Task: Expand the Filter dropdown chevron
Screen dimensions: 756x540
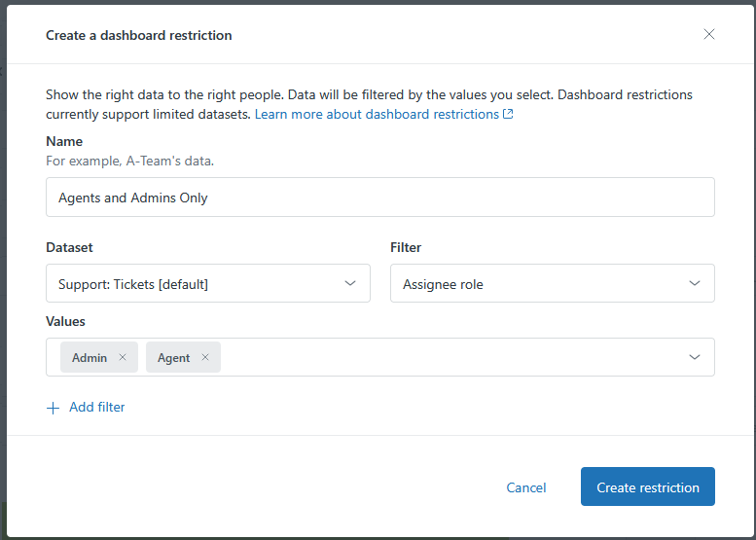Action: 695,283
